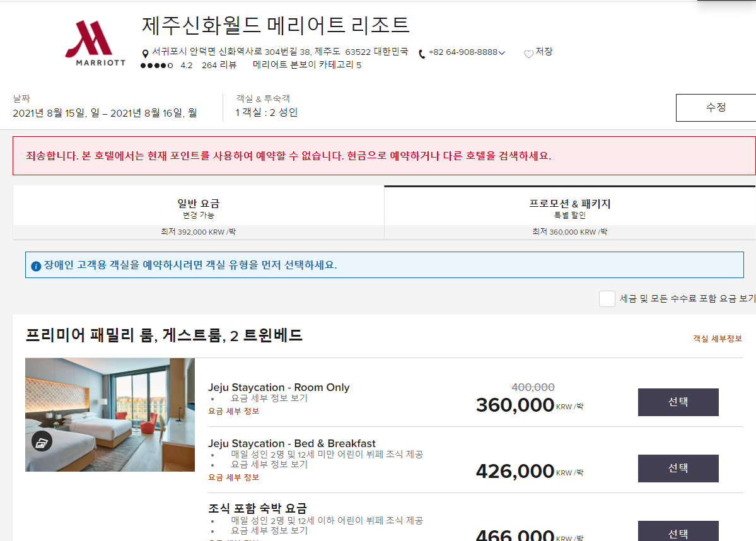Click 조식 포함 숙박 요금 title
Viewport: 756px width, 541px height.
(x=257, y=508)
